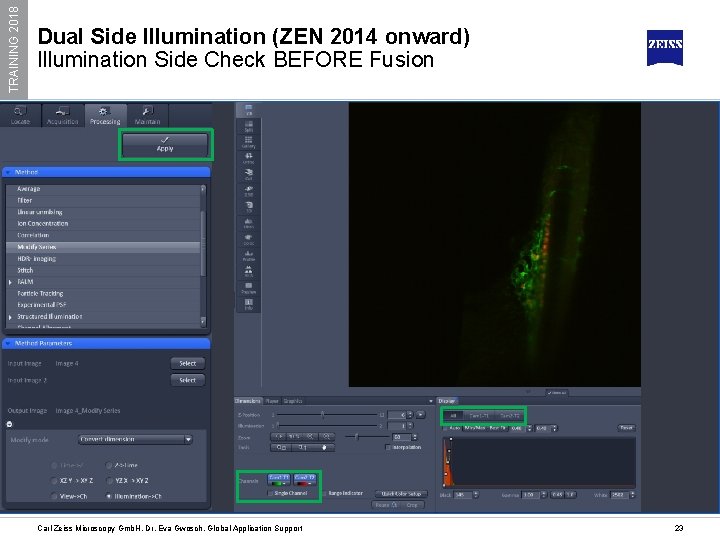The width and height of the screenshot is (720, 540).
Task: Open the Cut view icon
Action: pyautogui.click(x=248, y=174)
